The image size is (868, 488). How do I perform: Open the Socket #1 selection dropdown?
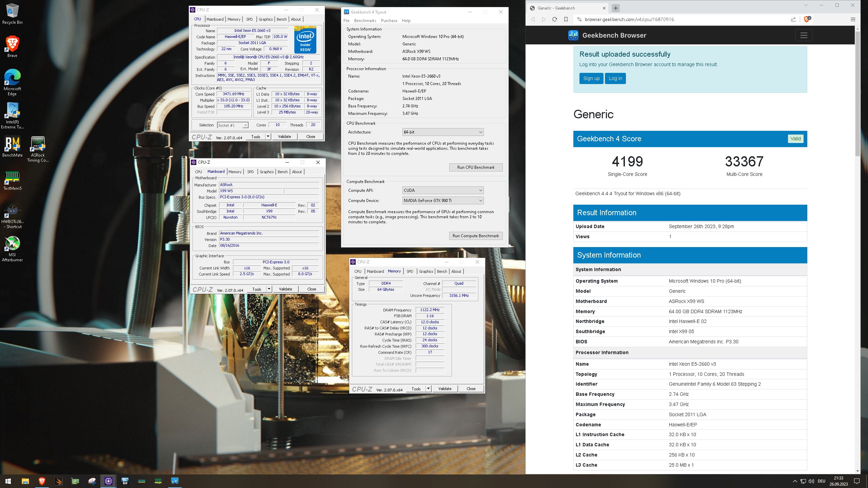(x=233, y=125)
